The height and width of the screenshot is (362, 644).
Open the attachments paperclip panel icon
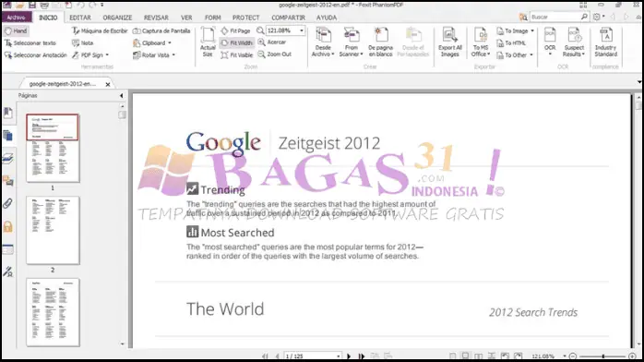pos(7,203)
